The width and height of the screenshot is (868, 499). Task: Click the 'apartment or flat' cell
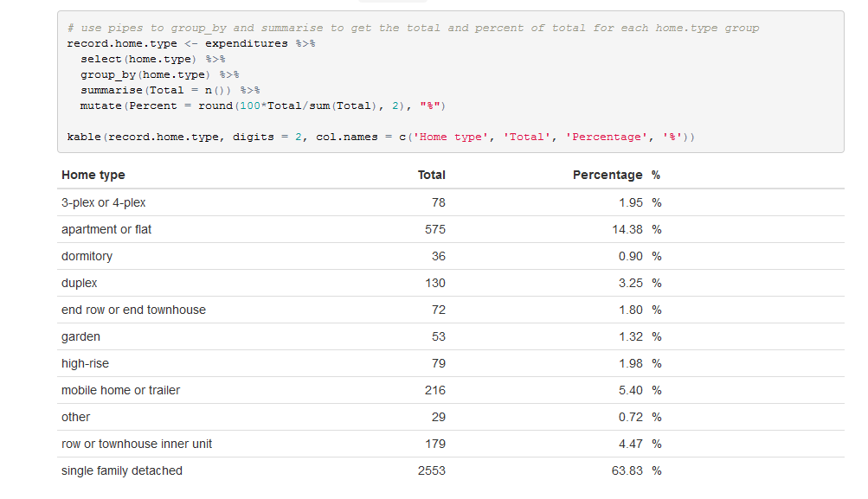(x=106, y=229)
